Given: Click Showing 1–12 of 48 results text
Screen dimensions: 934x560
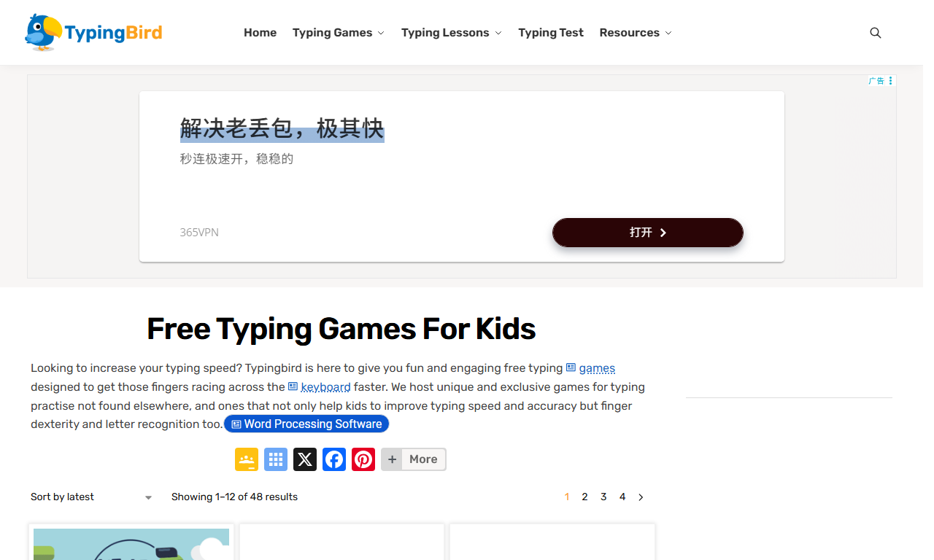Looking at the screenshot, I should [234, 497].
